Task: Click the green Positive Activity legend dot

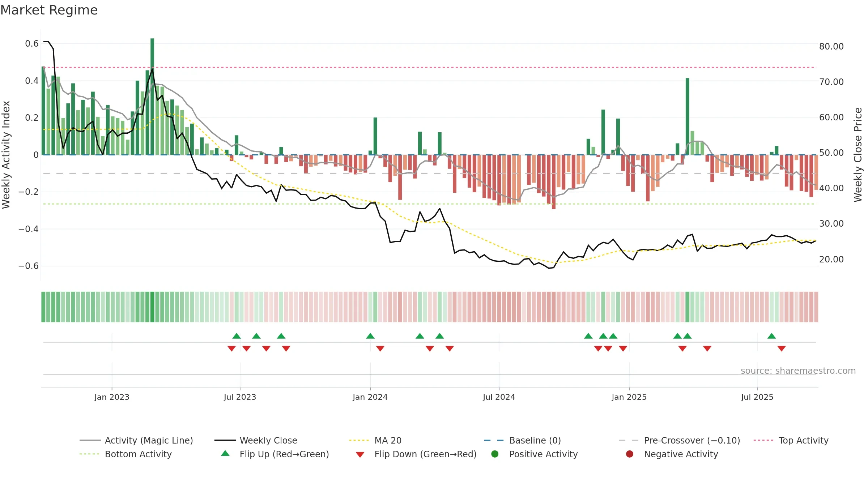Action: [495, 454]
